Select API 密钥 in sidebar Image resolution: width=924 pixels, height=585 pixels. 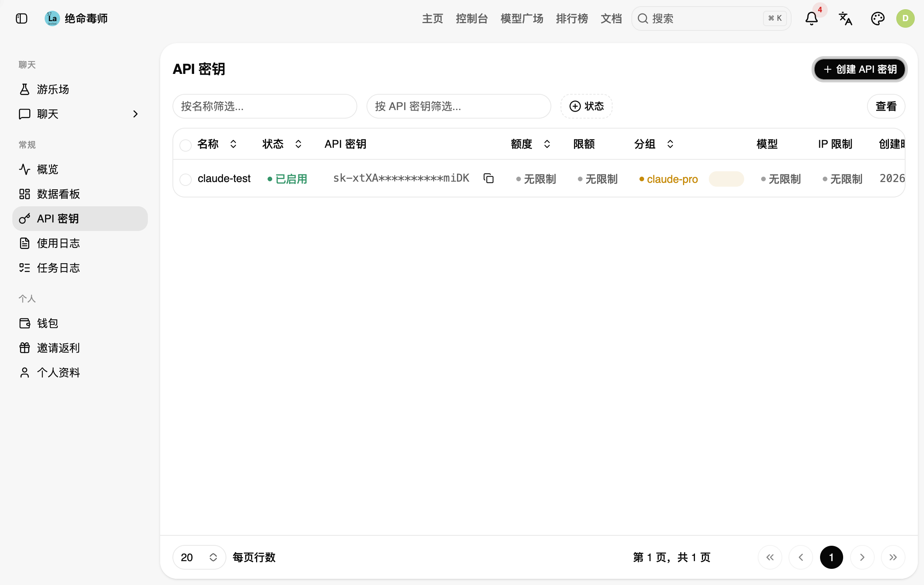[80, 219]
